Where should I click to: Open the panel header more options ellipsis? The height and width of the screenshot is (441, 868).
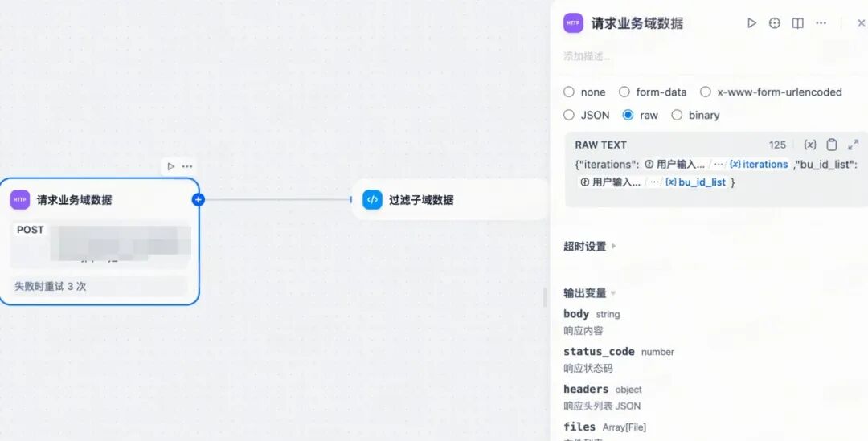(821, 23)
